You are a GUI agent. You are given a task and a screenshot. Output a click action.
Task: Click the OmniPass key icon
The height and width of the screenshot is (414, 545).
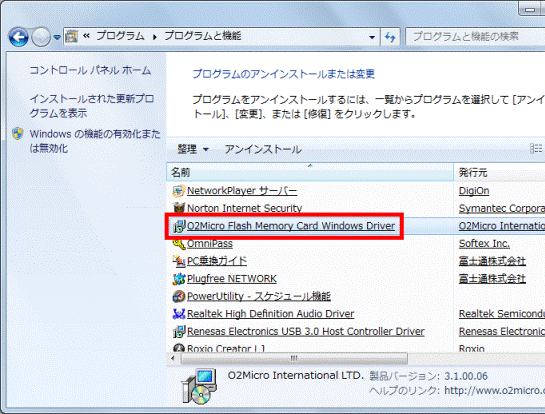(179, 244)
